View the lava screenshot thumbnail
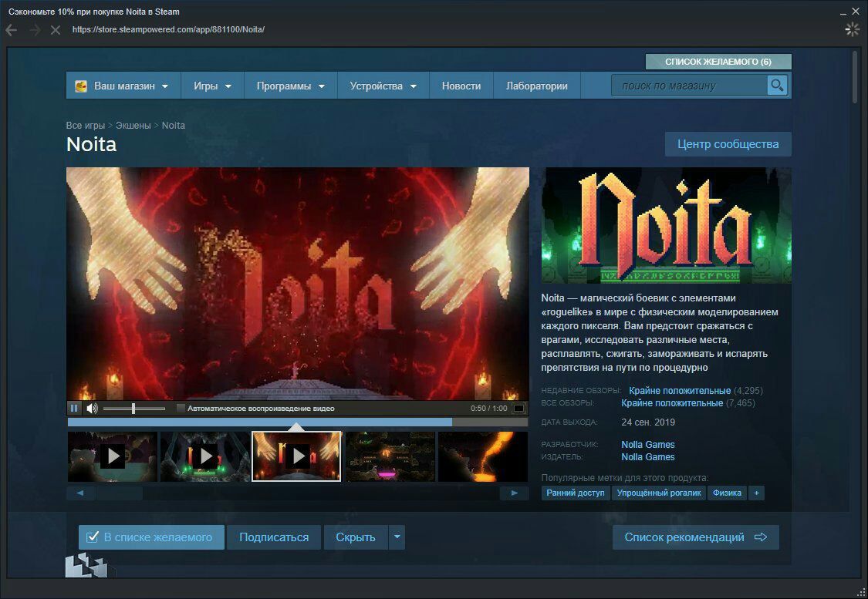868x599 pixels. pos(483,456)
